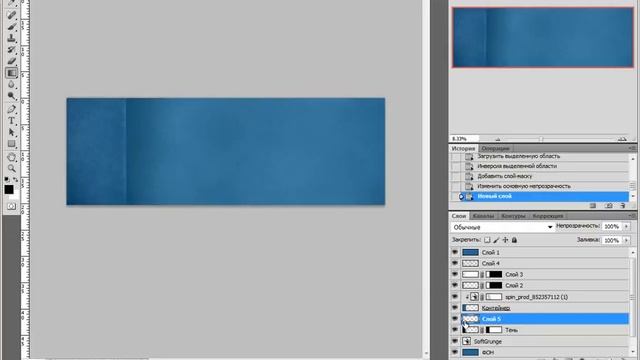Select the Тень layer mask thumbnail
The height and width of the screenshot is (360, 640).
tap(494, 330)
